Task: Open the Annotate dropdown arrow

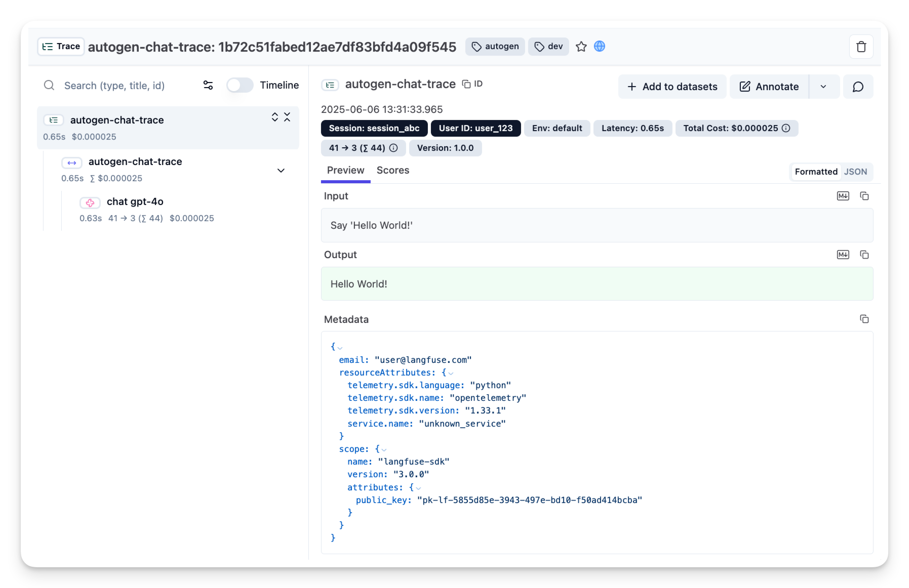Action: click(x=823, y=87)
